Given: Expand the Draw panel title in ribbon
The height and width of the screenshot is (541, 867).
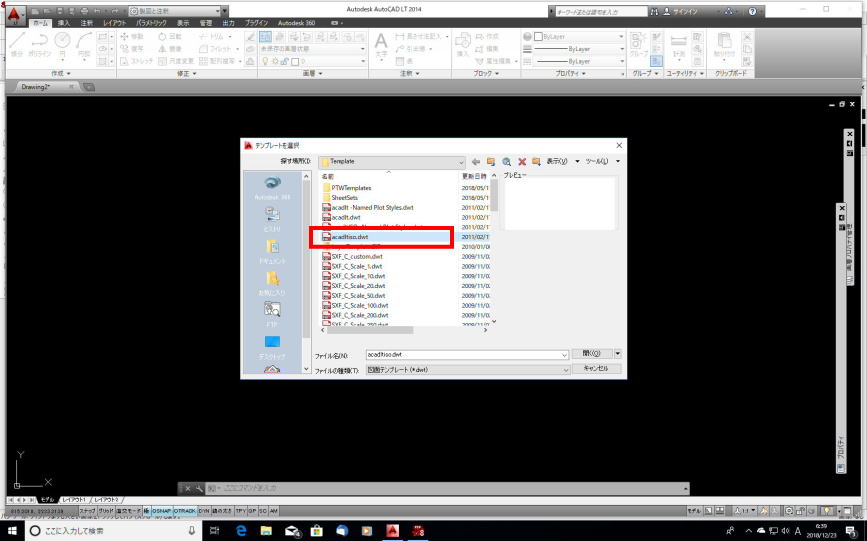Looking at the screenshot, I should (61, 74).
